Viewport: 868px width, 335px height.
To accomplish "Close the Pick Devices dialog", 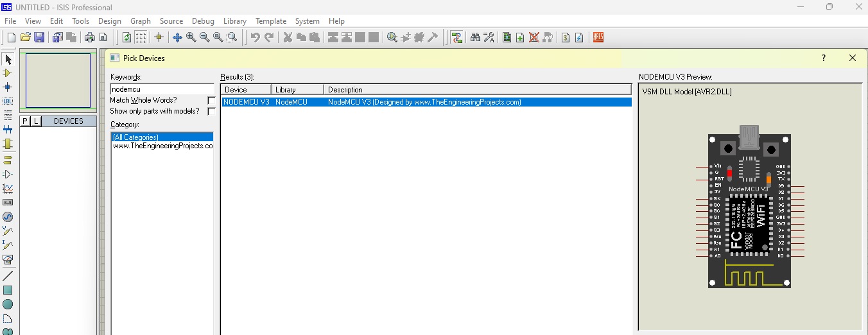I will coord(853,58).
